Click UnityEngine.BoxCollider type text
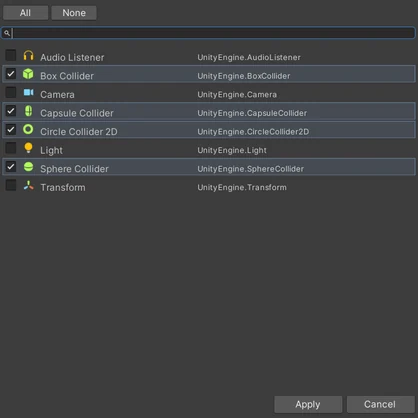Image resolution: width=418 pixels, height=418 pixels. 244,76
